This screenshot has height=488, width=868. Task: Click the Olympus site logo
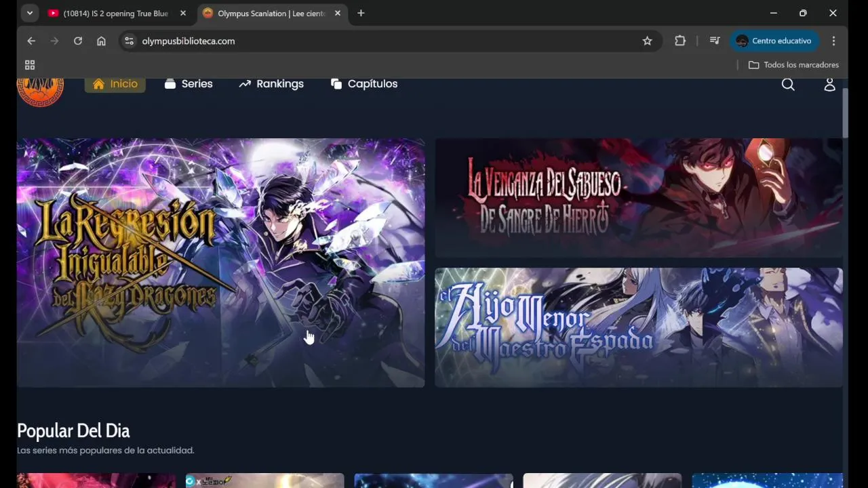(x=40, y=91)
